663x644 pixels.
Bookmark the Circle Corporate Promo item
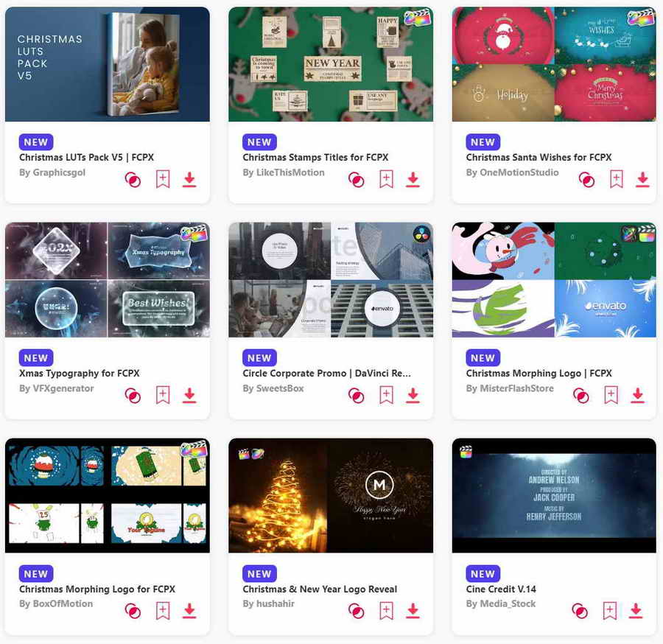(x=386, y=395)
